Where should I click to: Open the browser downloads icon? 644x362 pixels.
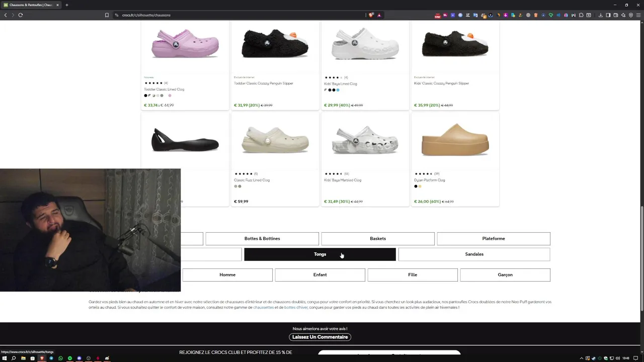click(x=601, y=15)
